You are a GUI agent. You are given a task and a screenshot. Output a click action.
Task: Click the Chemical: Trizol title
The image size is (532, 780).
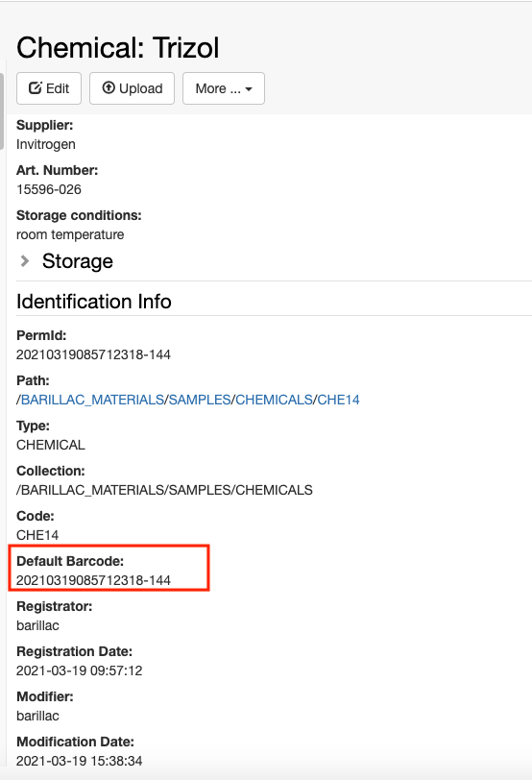click(118, 48)
